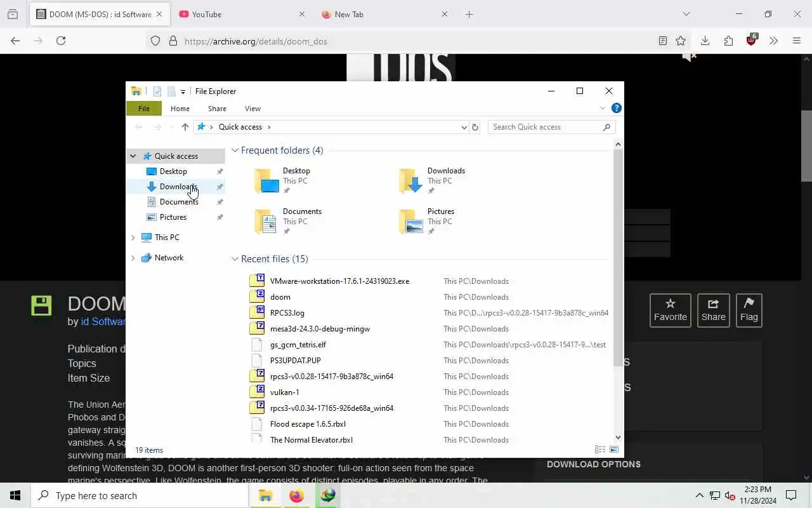Open Firefox downloads panel icon

(705, 41)
